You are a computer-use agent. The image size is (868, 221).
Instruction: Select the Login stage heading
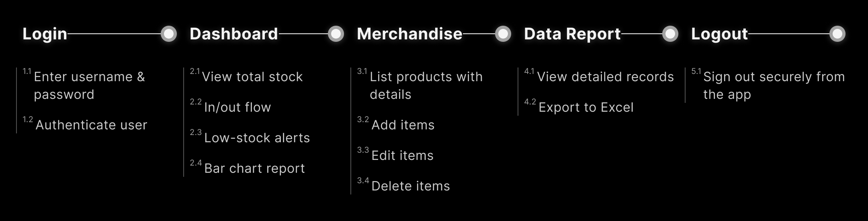[45, 34]
